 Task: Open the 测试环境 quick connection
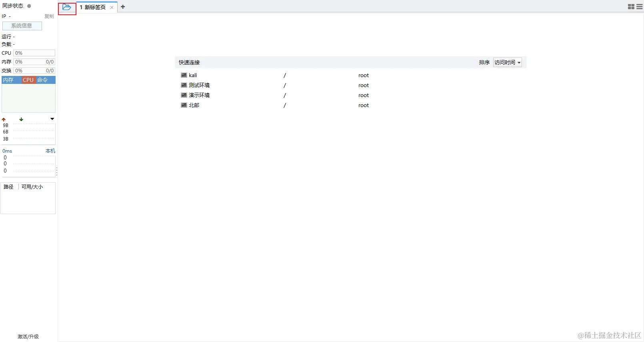tap(199, 85)
